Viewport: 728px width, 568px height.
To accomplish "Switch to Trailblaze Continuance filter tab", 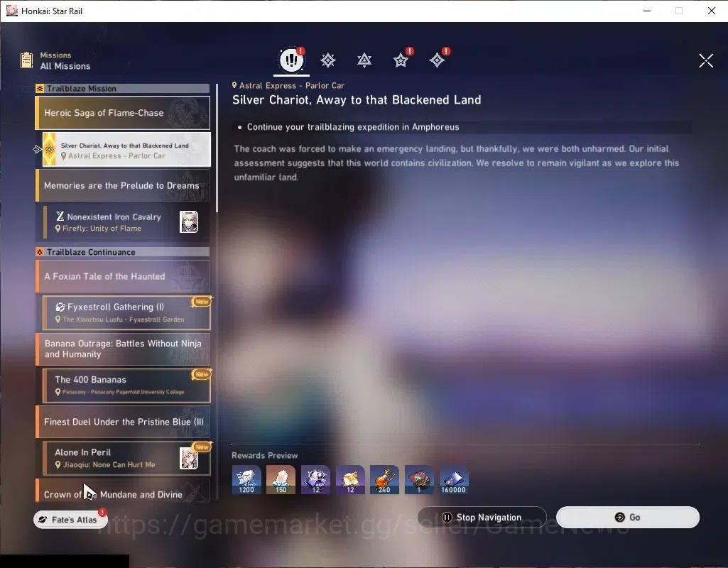I will click(364, 60).
